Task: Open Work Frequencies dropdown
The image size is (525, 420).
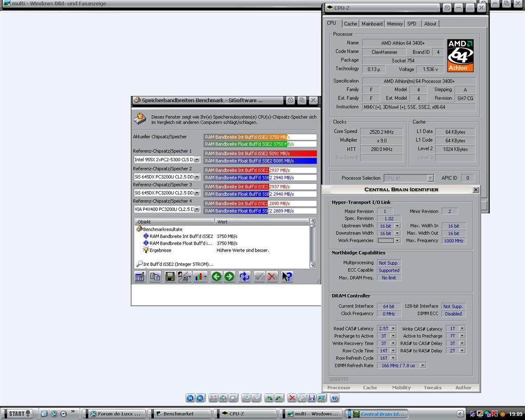Action: coord(397,241)
